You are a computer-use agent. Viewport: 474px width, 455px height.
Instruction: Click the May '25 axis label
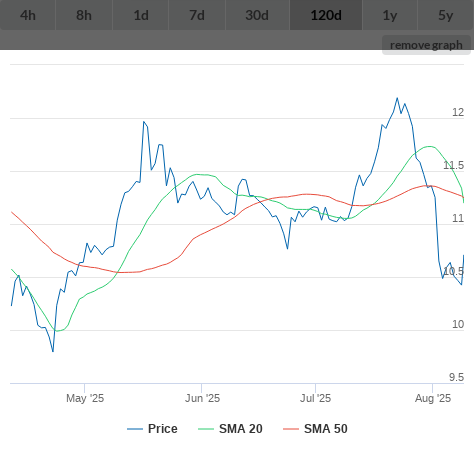click(85, 398)
